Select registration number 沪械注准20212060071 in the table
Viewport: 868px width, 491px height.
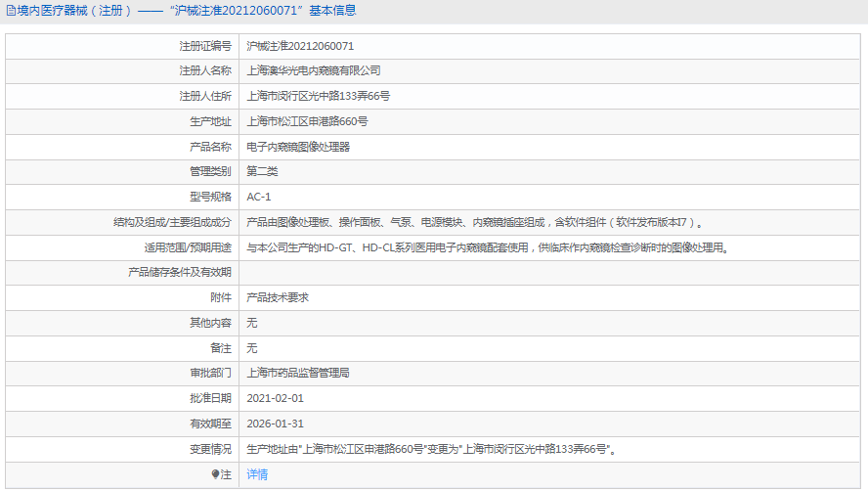coord(300,46)
